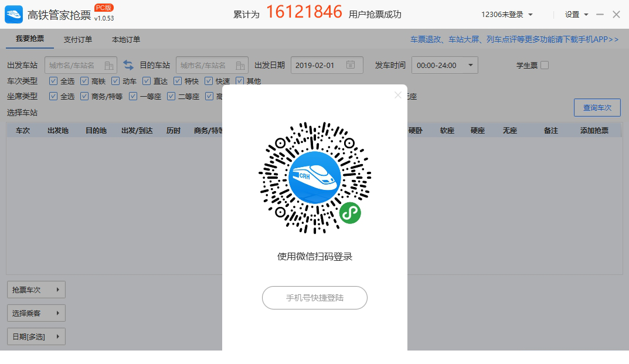Expand the 选择乘客 panel

[36, 313]
